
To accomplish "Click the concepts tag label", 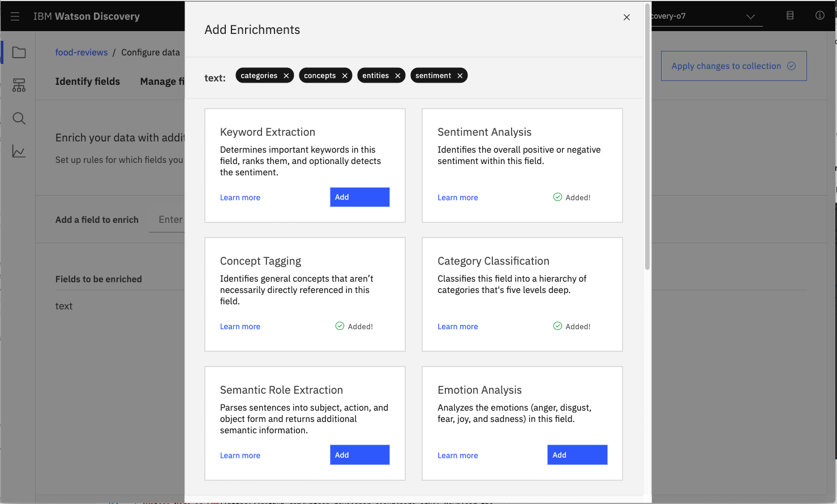I will [320, 76].
